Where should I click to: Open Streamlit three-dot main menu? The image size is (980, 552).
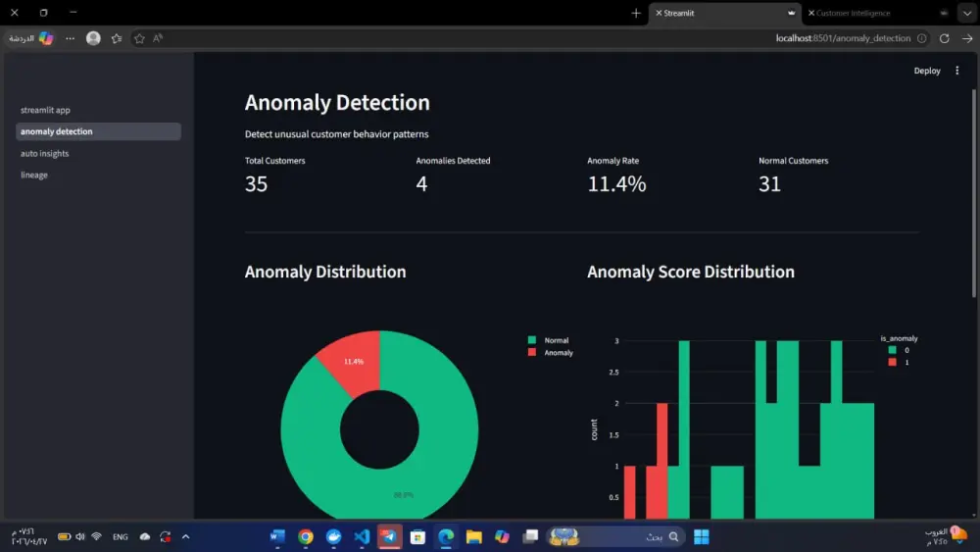[x=956, y=71]
